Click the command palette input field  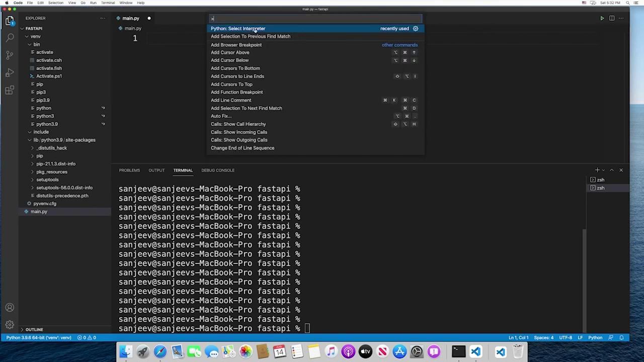point(316,19)
